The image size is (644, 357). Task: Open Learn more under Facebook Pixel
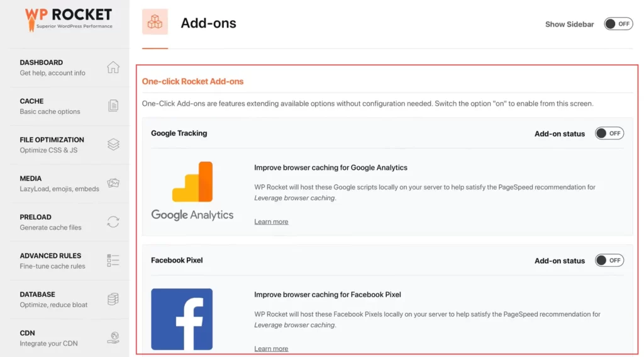pos(271,348)
